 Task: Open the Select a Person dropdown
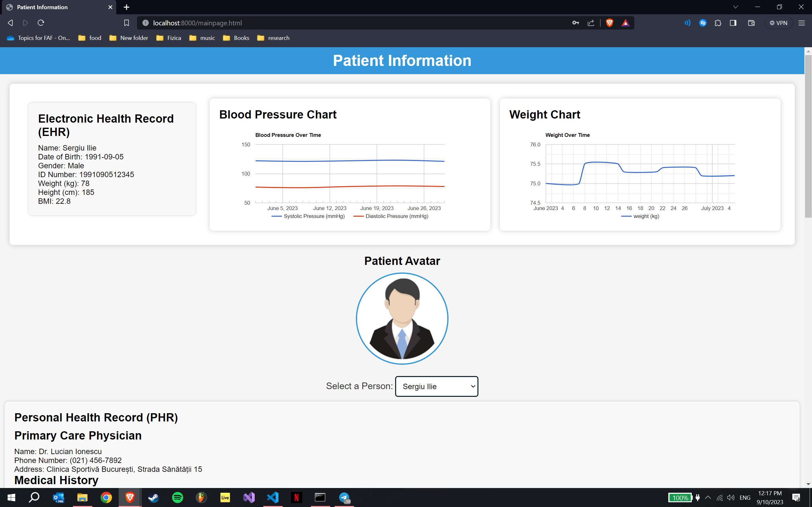coord(436,386)
